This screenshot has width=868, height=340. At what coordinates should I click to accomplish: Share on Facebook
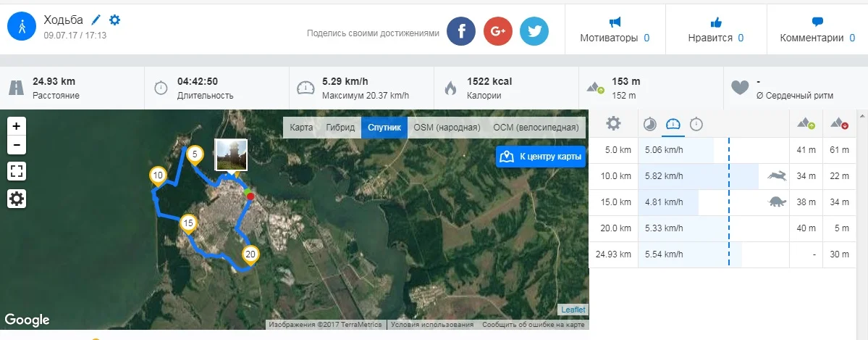pyautogui.click(x=461, y=31)
